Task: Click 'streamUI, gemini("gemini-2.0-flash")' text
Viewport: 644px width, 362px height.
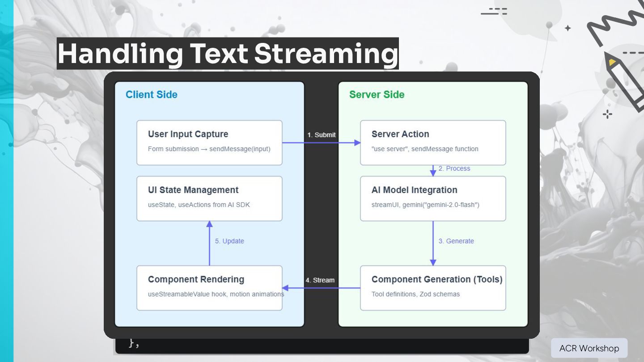Action: [x=425, y=205]
